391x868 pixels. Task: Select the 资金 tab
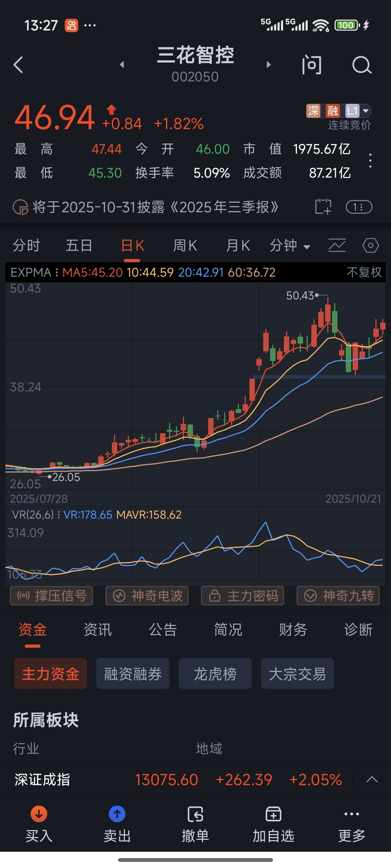33,630
